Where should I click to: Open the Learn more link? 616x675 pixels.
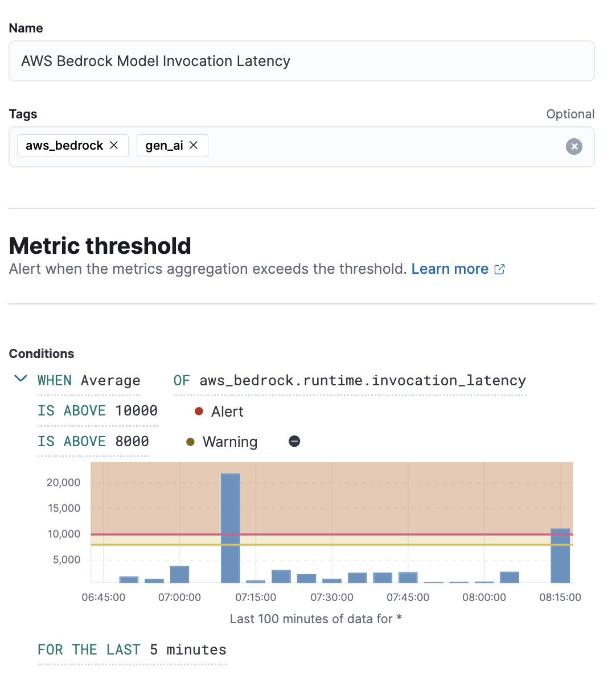point(450,269)
